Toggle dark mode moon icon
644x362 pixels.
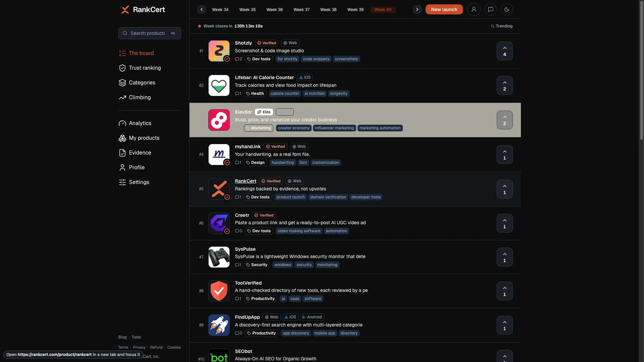pos(507,9)
